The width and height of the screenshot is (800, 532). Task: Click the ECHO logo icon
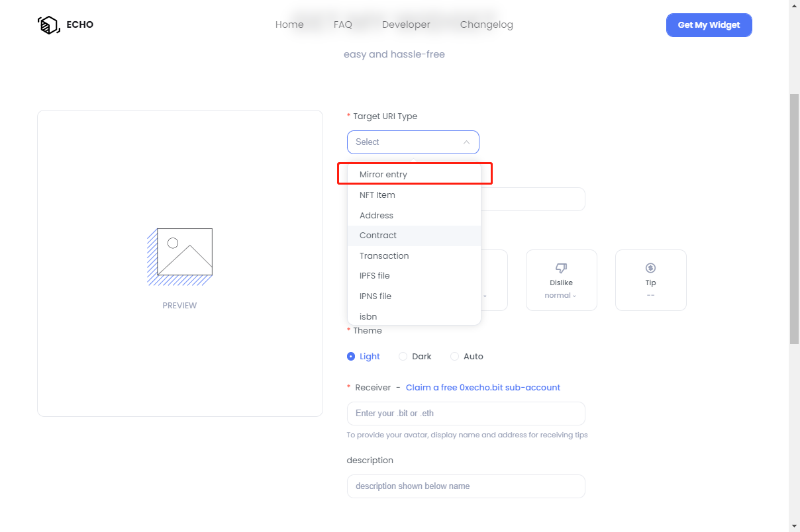tap(49, 25)
